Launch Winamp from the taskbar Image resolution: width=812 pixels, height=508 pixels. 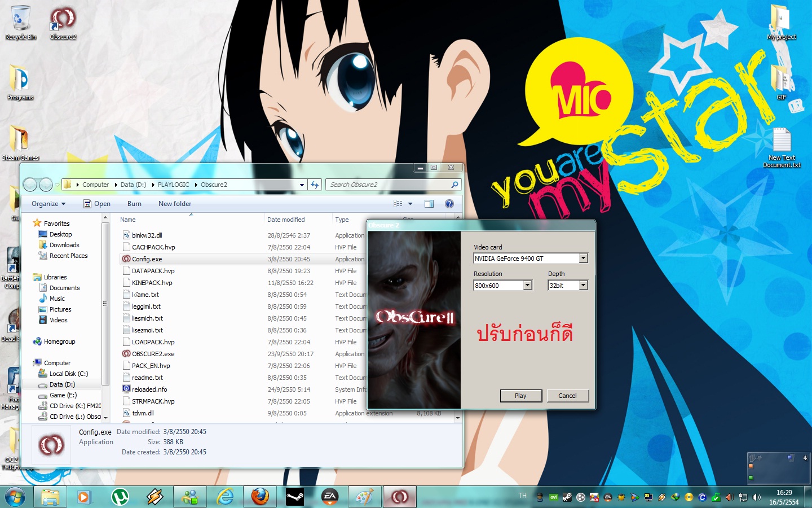tap(155, 497)
